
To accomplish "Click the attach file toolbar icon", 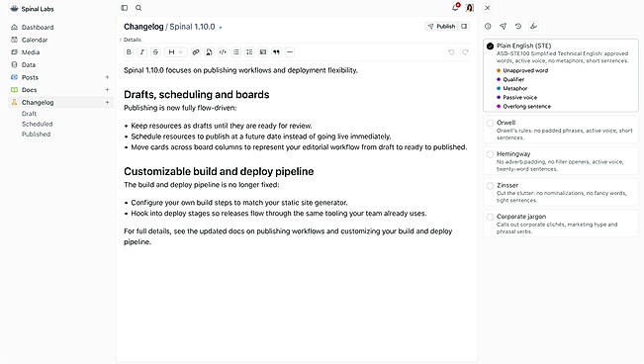I will [x=209, y=52].
